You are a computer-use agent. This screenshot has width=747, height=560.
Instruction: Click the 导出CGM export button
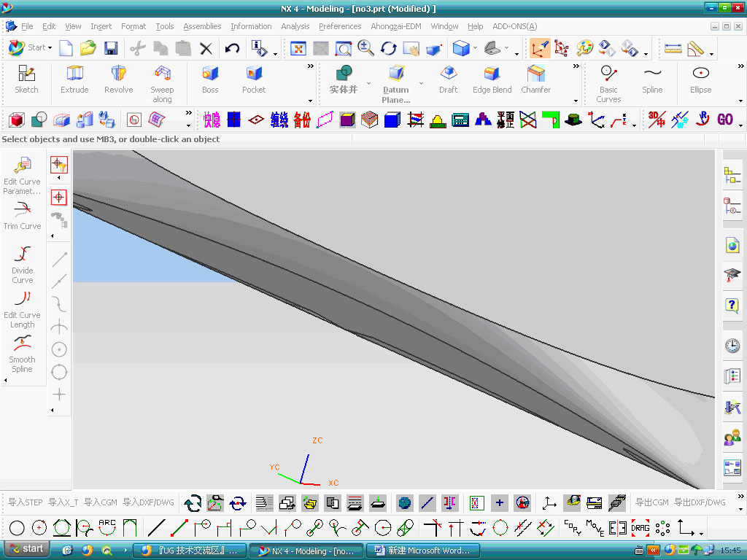(x=652, y=502)
